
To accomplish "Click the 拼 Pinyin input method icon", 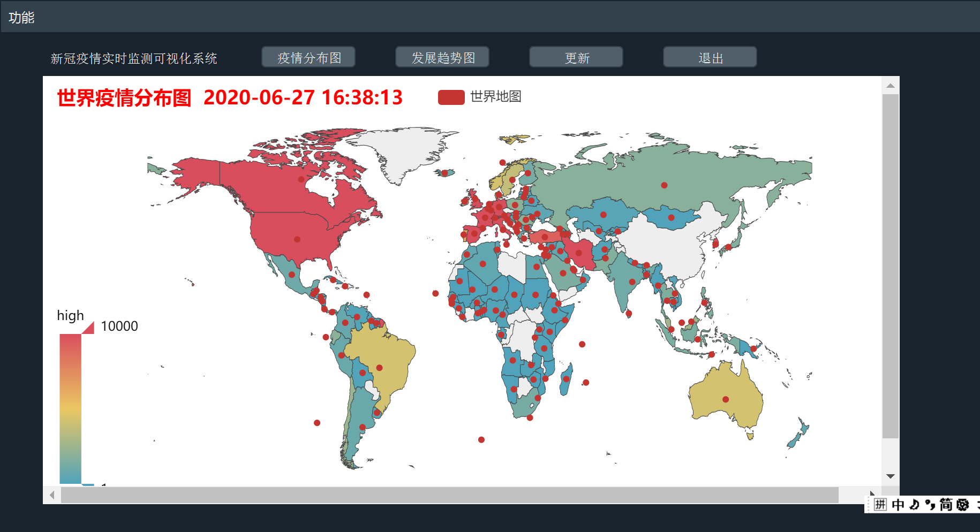I will click(x=880, y=505).
